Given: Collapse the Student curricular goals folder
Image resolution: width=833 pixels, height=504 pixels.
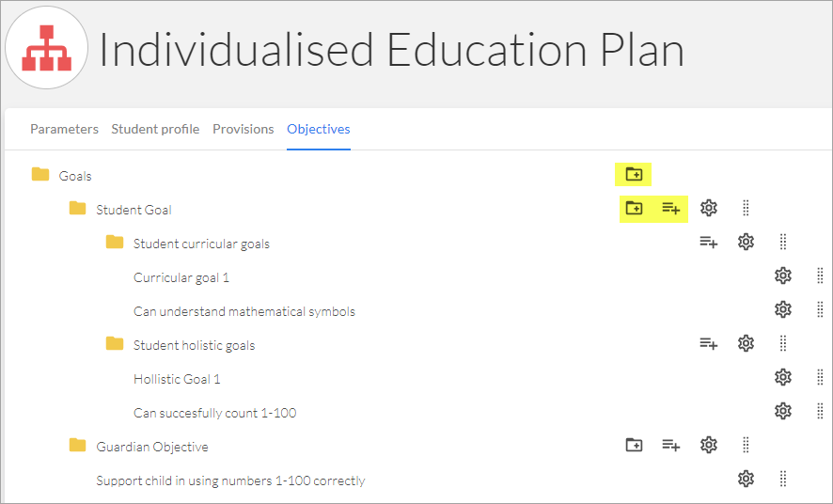Looking at the screenshot, I should click(115, 243).
